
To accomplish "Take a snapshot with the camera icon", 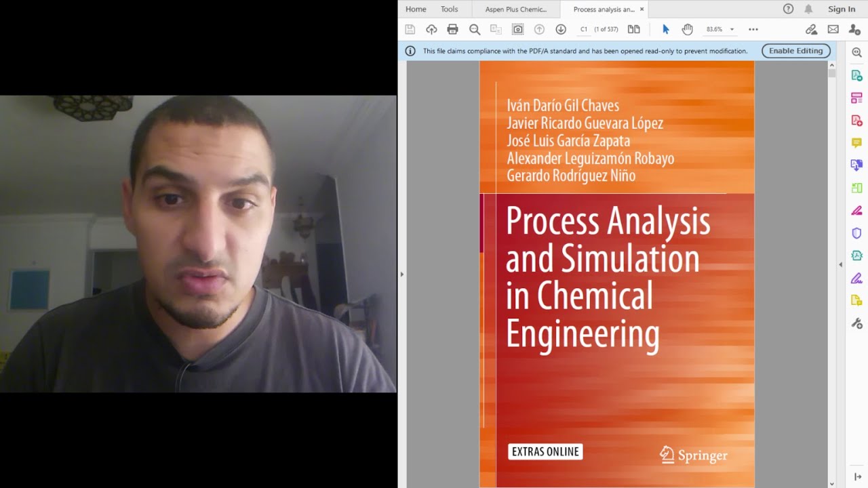I will pyautogui.click(x=517, y=29).
